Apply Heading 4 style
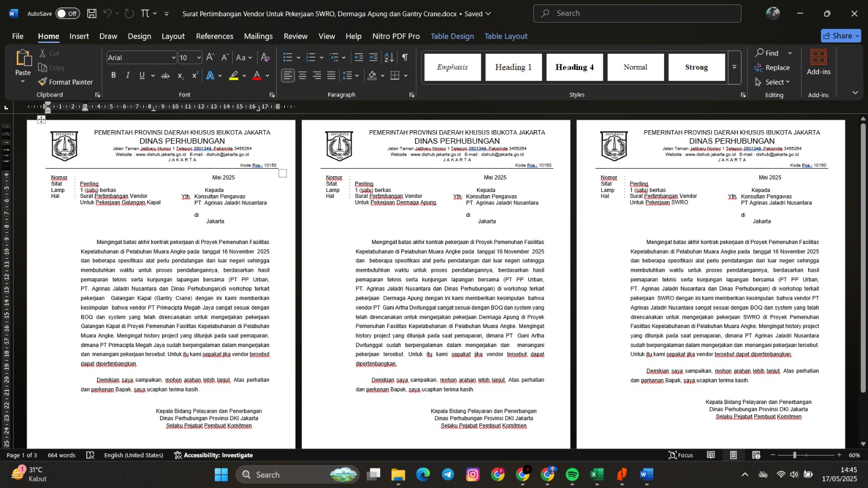 [575, 67]
